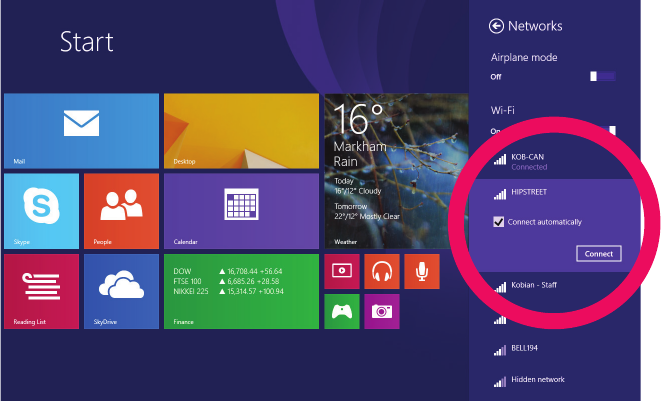Open the Reading List tile
Viewport: 661px width, 401px height.
[41, 291]
